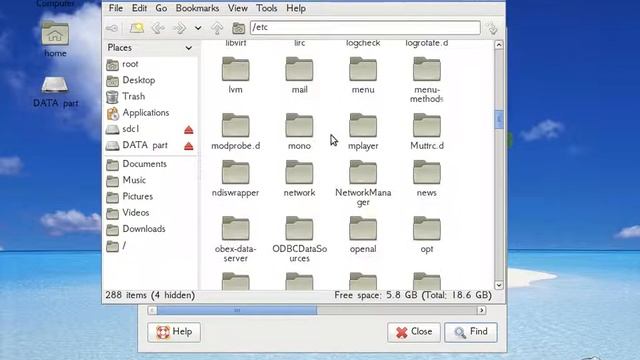Select the ODBCDataSources folder
Screen dimensions: 640x360
[x=299, y=239]
